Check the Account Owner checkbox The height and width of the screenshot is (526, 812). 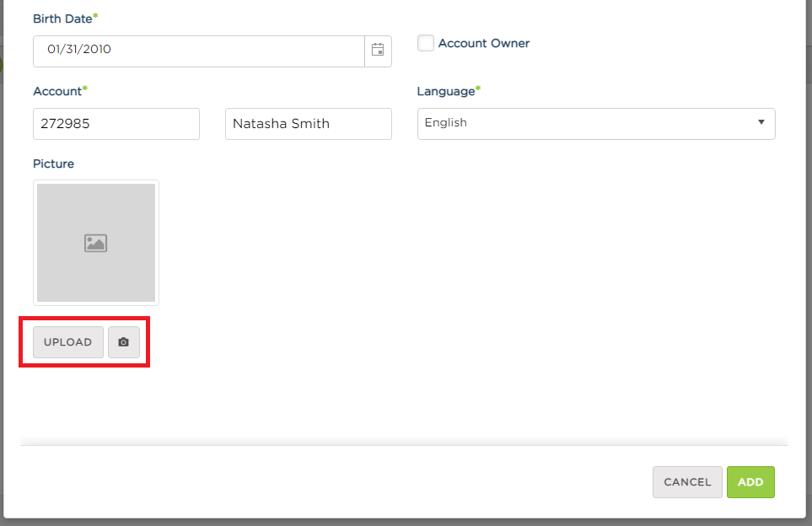click(x=426, y=43)
